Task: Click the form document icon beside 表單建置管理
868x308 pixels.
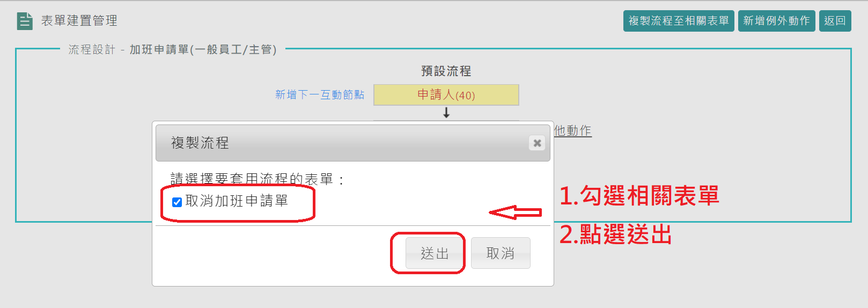Action: 25,21
